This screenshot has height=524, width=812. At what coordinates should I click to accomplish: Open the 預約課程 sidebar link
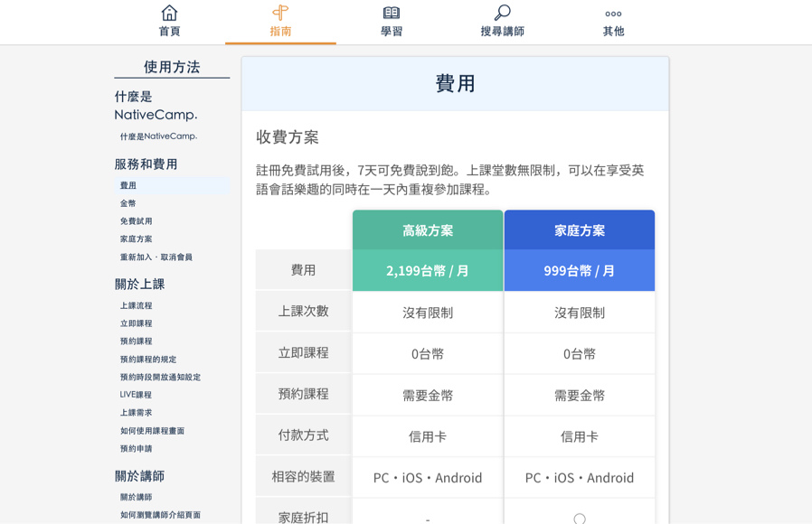click(137, 341)
